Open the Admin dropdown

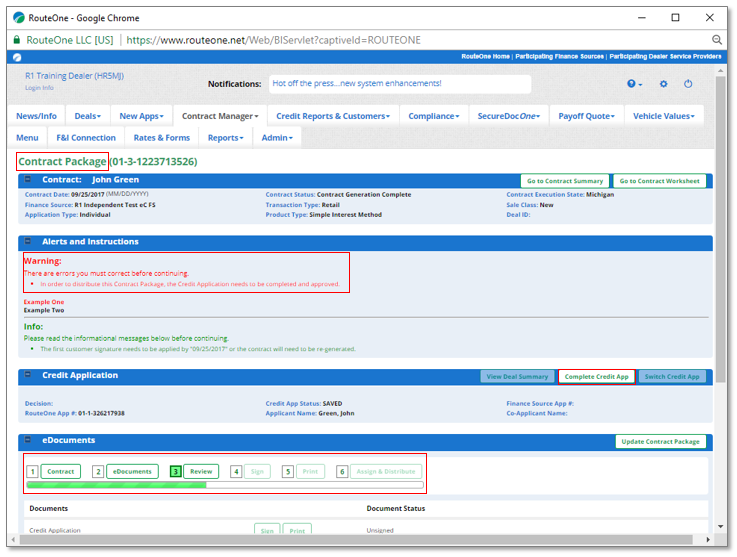[x=277, y=138]
